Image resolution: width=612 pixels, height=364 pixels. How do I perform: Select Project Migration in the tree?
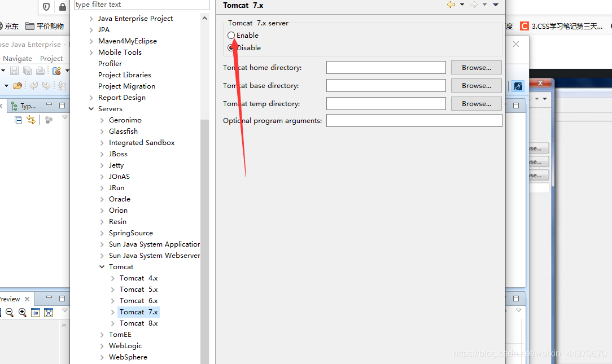pos(126,86)
